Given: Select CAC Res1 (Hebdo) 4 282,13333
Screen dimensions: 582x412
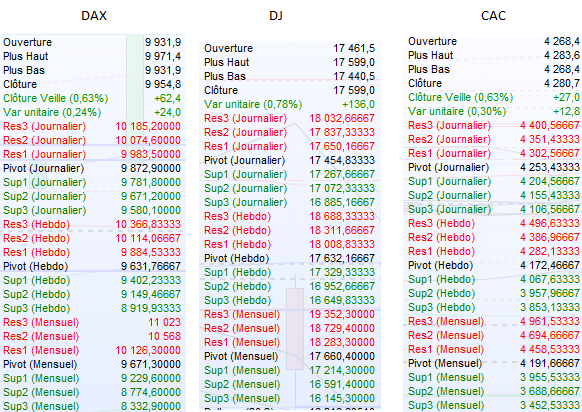Looking at the screenshot, I should pos(494,251).
